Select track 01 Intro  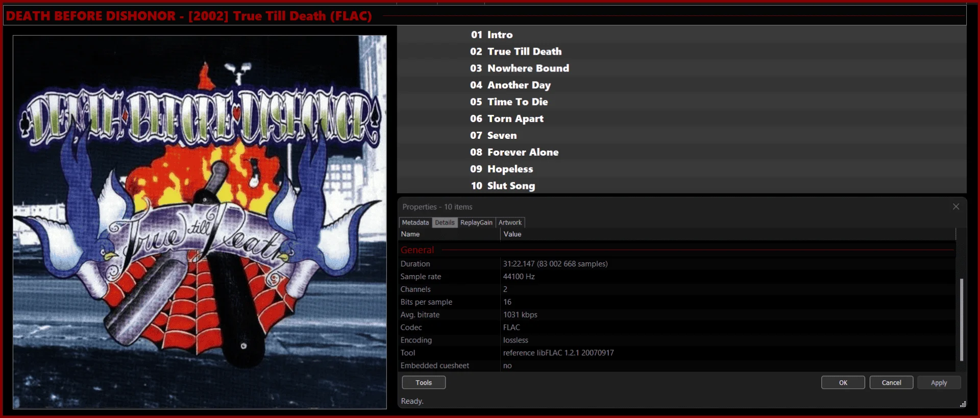click(682, 35)
